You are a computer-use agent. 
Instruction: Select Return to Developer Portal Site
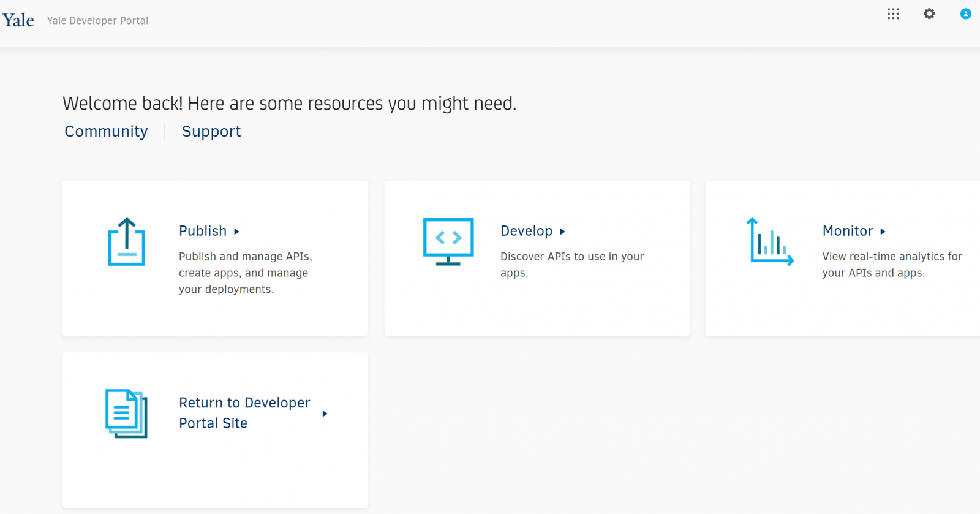[x=244, y=413]
